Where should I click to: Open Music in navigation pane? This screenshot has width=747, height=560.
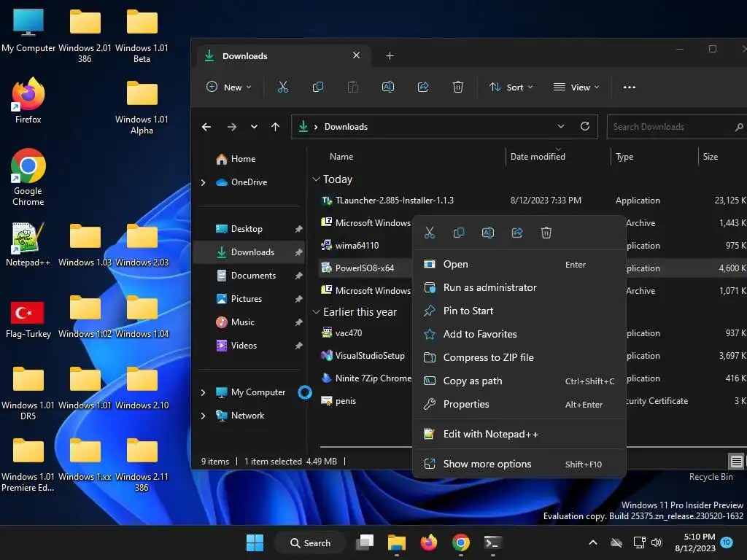tap(242, 322)
